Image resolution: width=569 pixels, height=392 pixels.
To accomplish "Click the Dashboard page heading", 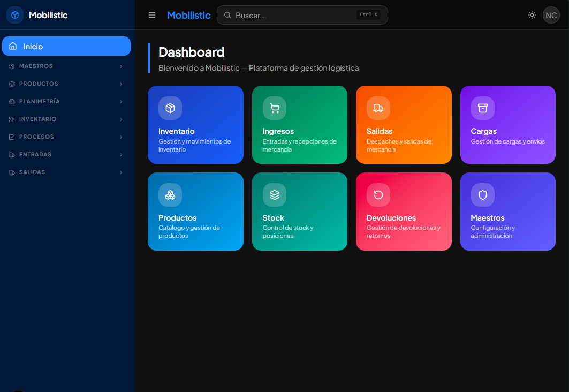I will (x=192, y=52).
